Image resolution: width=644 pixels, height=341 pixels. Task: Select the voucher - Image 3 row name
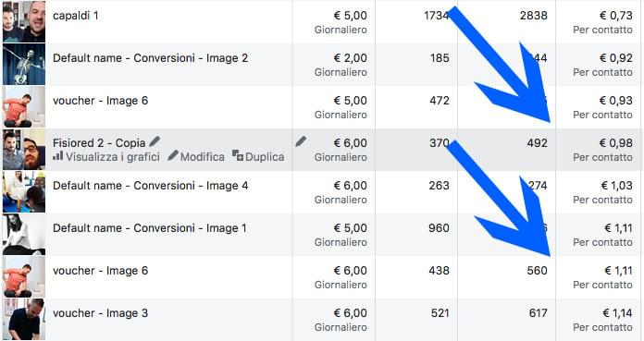pos(100,313)
